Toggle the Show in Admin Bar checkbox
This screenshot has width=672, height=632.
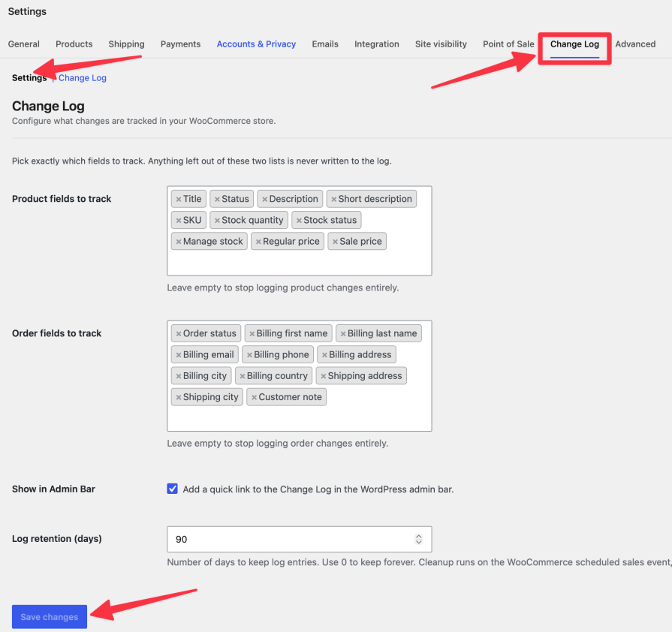point(172,489)
